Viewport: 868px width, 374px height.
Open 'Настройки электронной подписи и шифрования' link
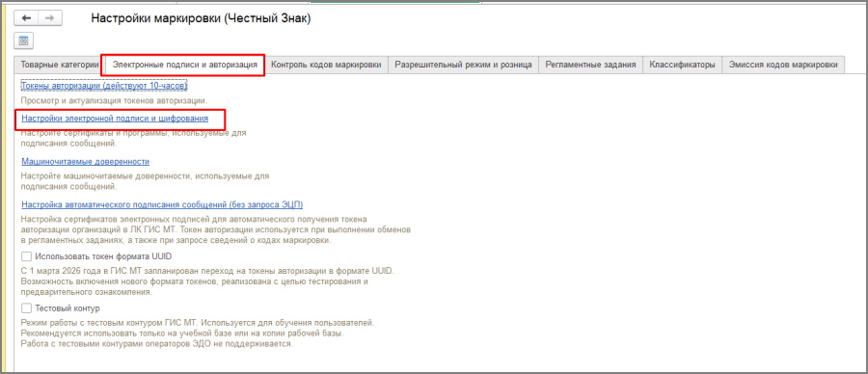coord(115,119)
